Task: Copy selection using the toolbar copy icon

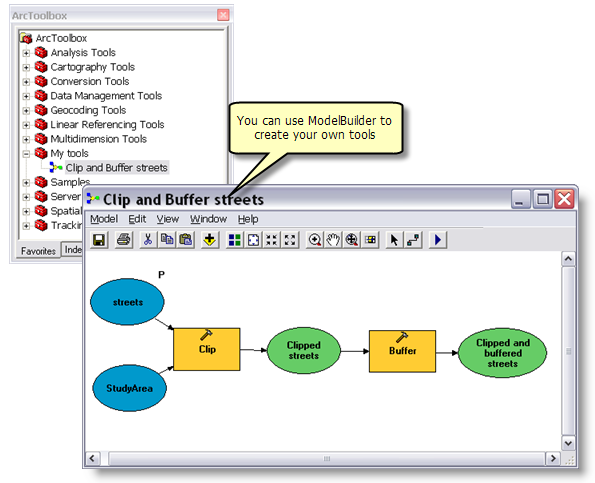Action: click(167, 240)
